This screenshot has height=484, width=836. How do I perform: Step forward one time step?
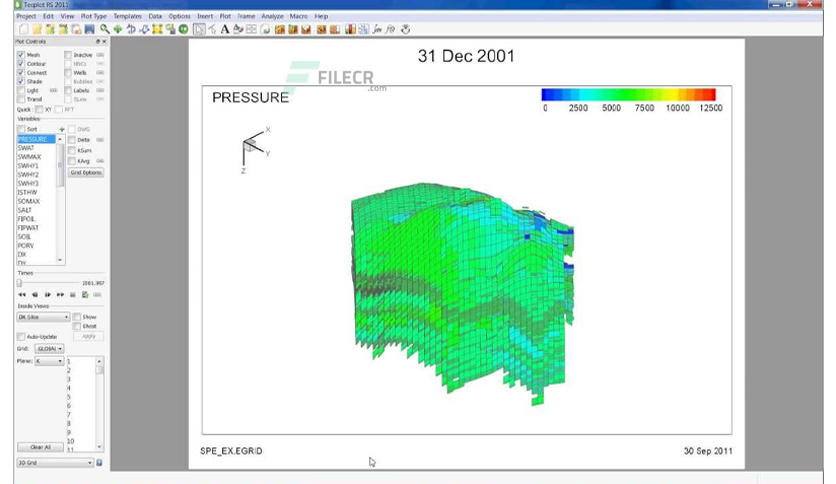tap(47, 295)
